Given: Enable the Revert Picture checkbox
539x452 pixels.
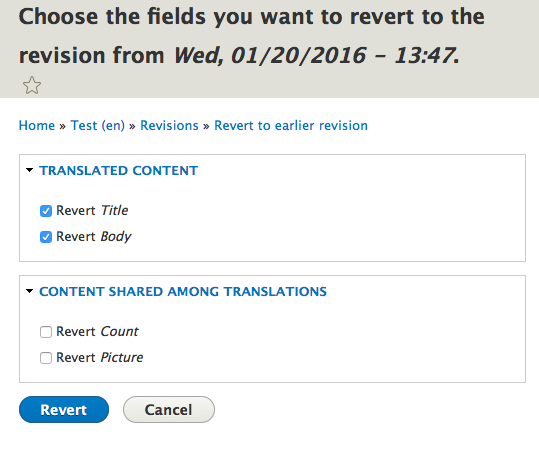Looking at the screenshot, I should pos(46,358).
